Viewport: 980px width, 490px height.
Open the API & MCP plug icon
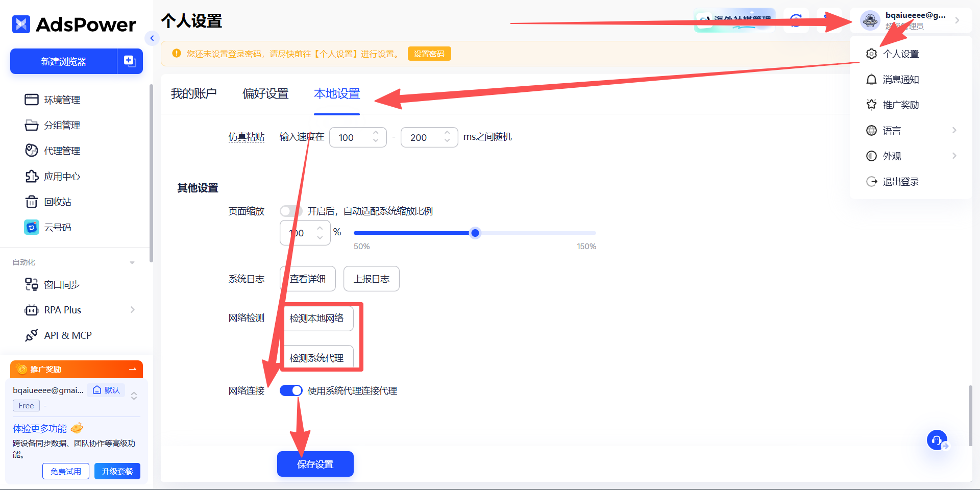[32, 335]
